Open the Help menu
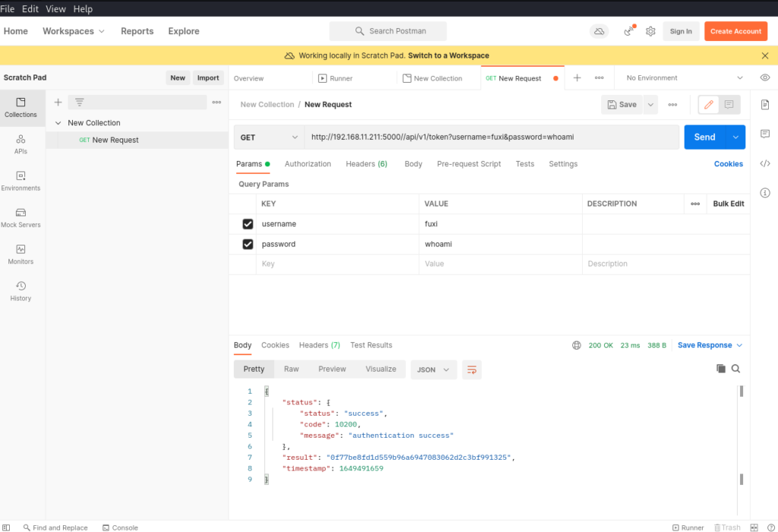Image resolution: width=778 pixels, height=532 pixels. pyautogui.click(x=83, y=9)
